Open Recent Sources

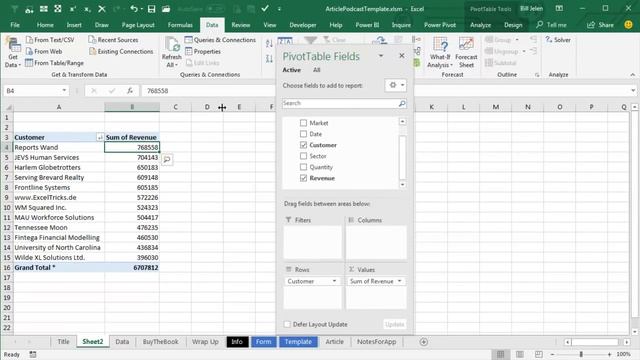[113, 40]
